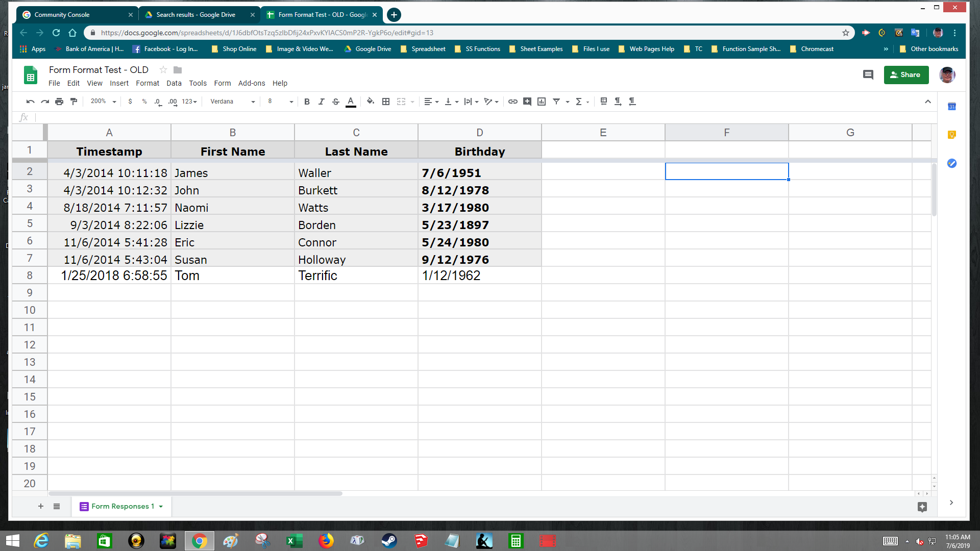Open the comment history icon
The width and height of the screenshot is (980, 551).
pyautogui.click(x=868, y=75)
